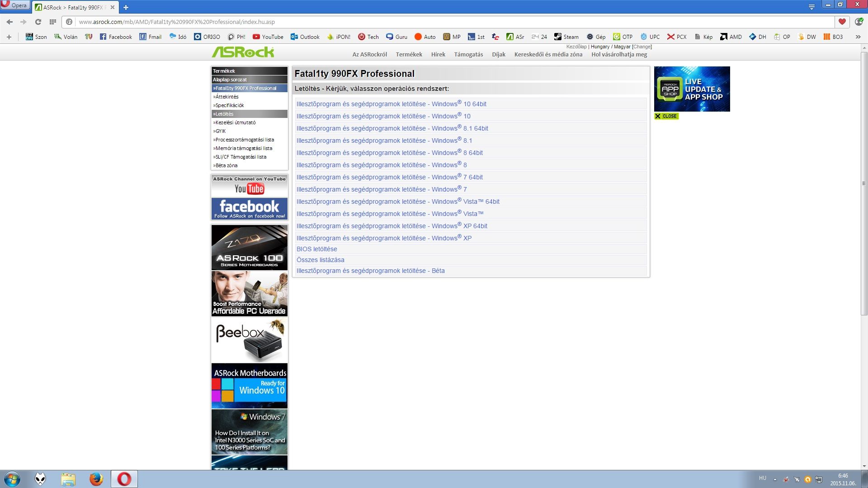Click the browser Forward arrow
This screenshot has width=868, height=488.
[24, 22]
